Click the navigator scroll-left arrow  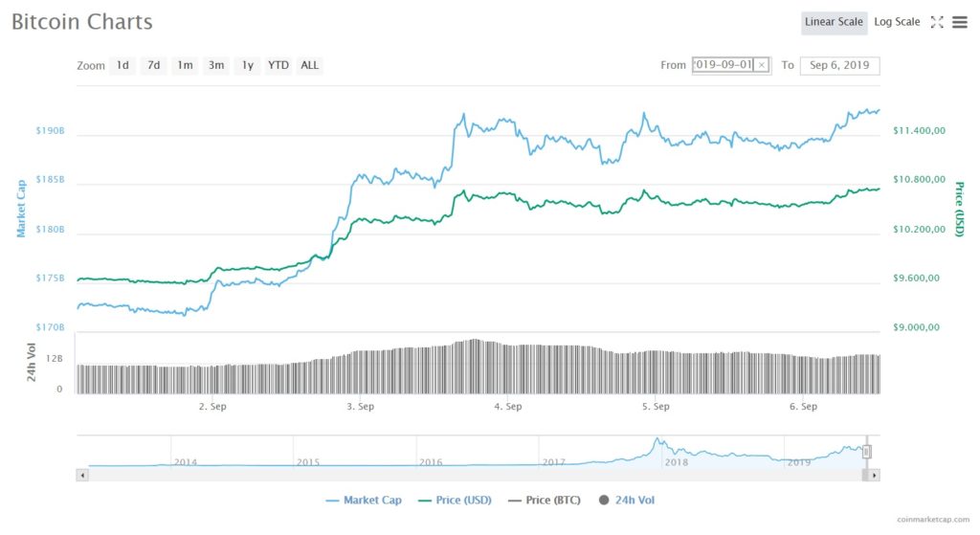(x=81, y=475)
